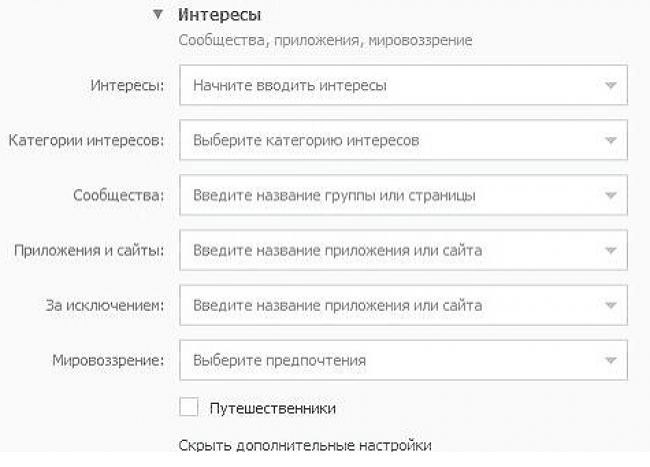The image size is (650, 467).
Task: Focus the Начните вводить интересы field
Action: (x=390, y=86)
